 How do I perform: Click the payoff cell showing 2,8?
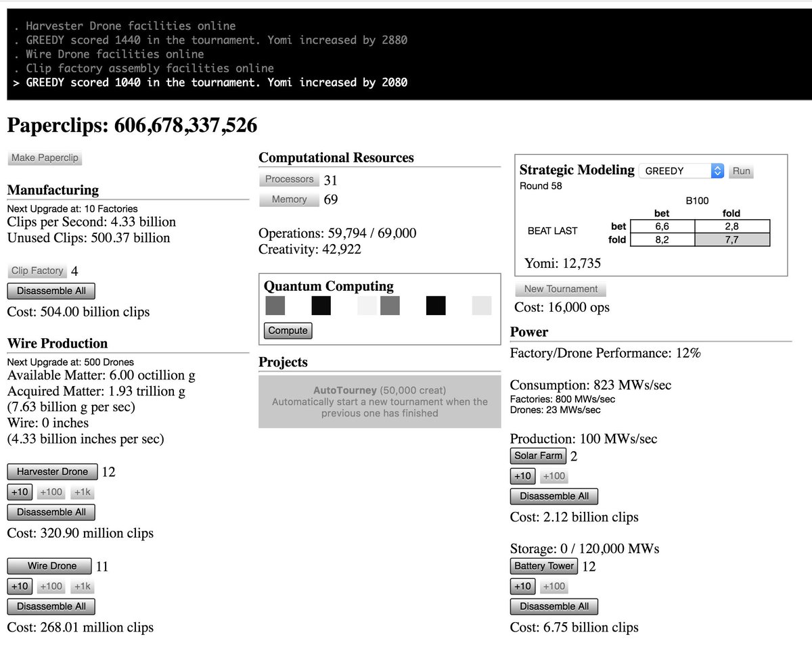click(732, 227)
